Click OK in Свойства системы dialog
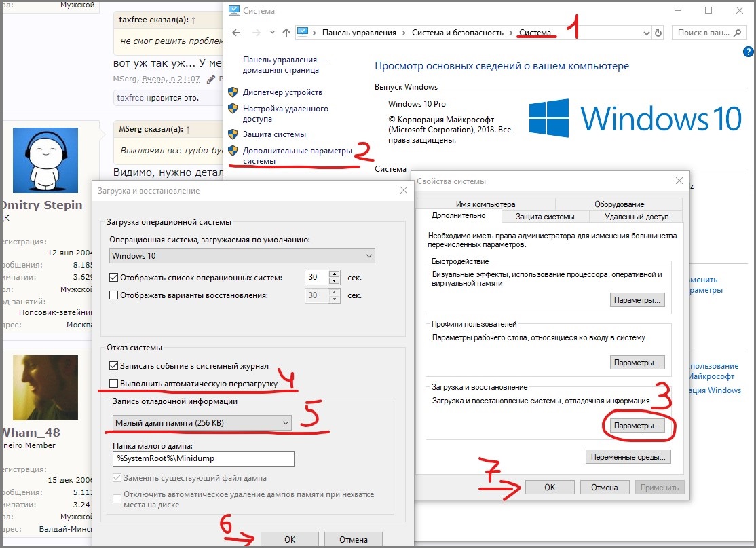This screenshot has width=756, height=548. [x=550, y=487]
